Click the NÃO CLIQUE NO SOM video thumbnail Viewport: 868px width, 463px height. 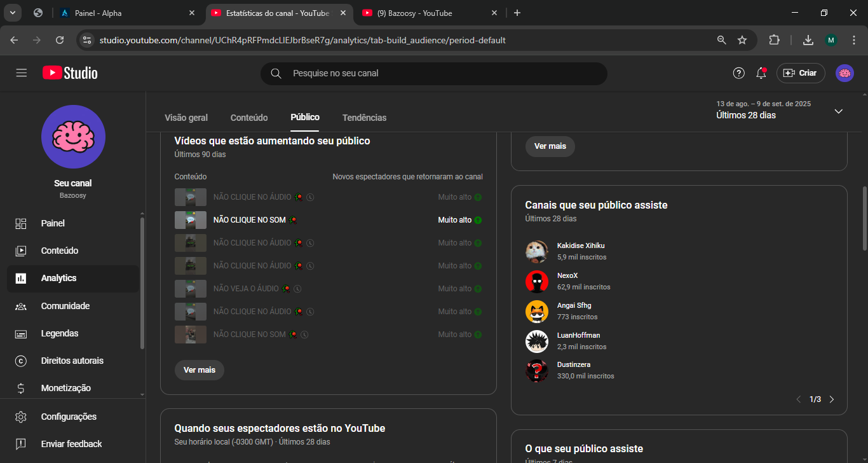point(191,220)
